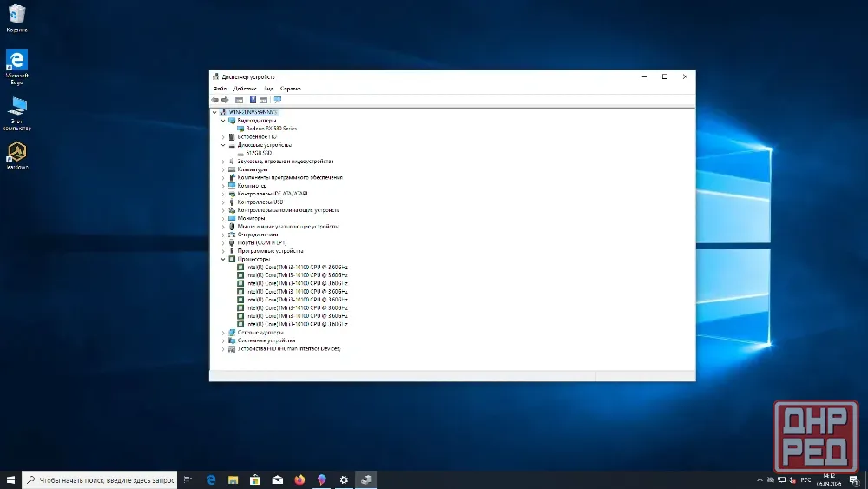Click the chip icon beside Процессоры
The height and width of the screenshot is (489, 868).
(x=232, y=259)
